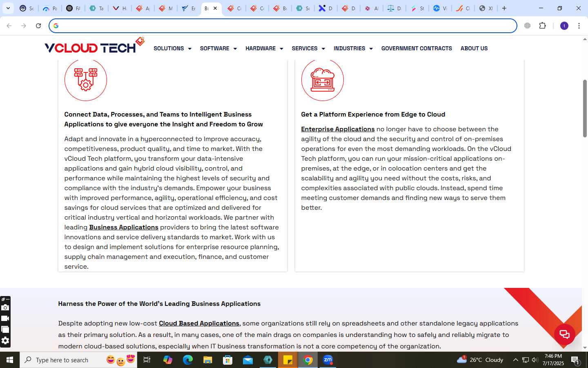This screenshot has height=368, width=588.
Task: Click the Google Chrome taskbar icon
Action: (x=308, y=360)
